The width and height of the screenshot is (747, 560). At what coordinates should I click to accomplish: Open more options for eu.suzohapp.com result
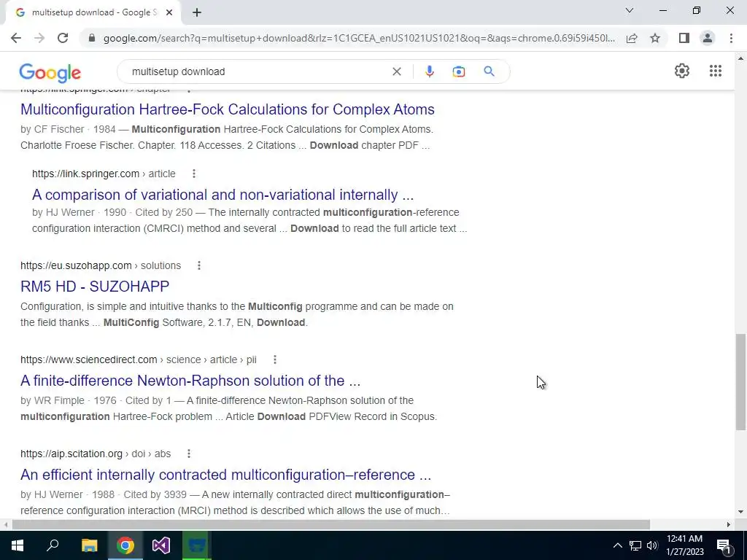coord(198,265)
